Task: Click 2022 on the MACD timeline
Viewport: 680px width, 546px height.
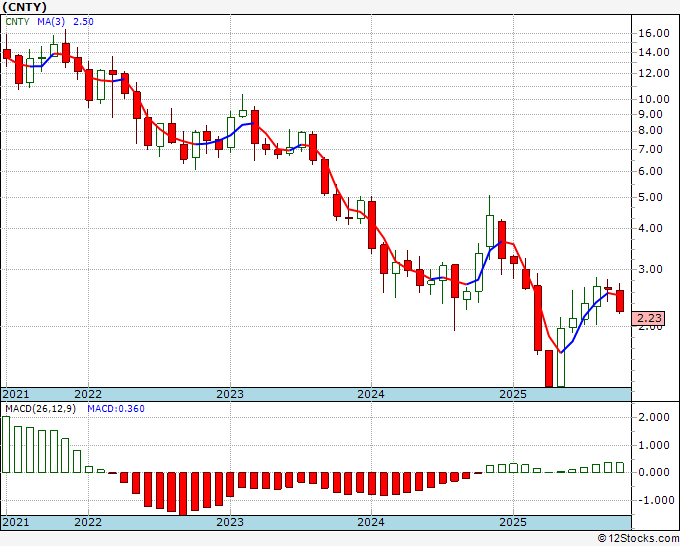Action: 88,522
